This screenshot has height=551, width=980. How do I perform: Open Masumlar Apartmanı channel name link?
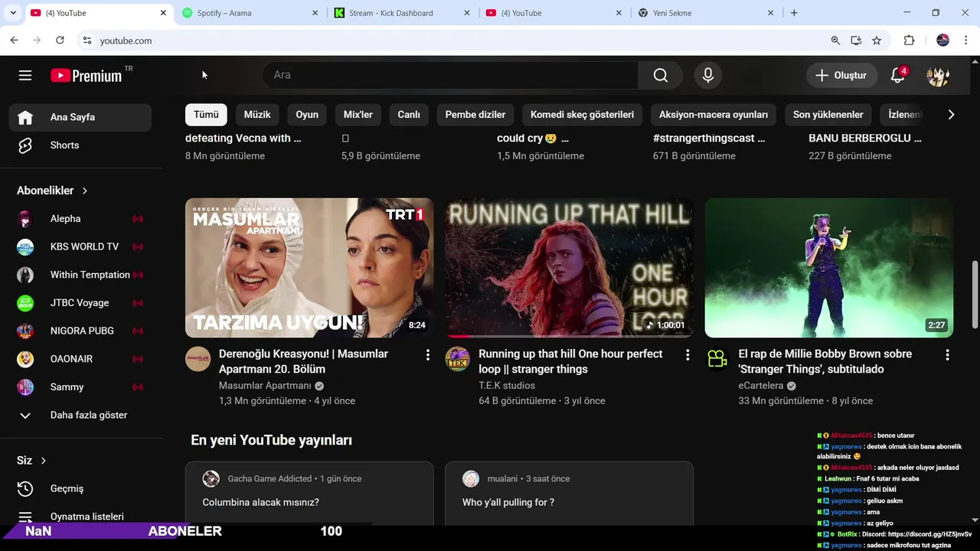(x=265, y=386)
